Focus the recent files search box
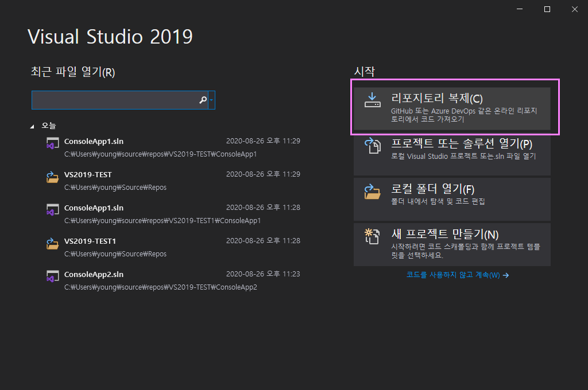Viewport: 588px width, 390px height. tap(119, 100)
